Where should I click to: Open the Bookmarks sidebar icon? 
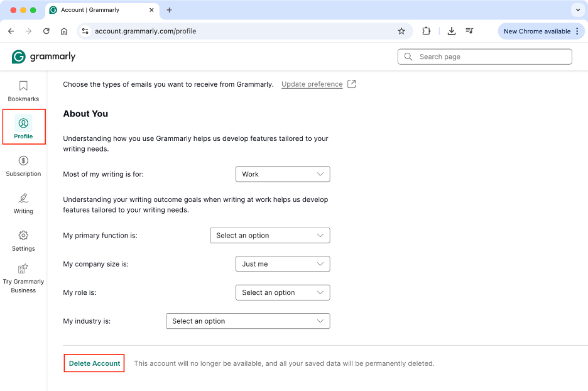[23, 90]
